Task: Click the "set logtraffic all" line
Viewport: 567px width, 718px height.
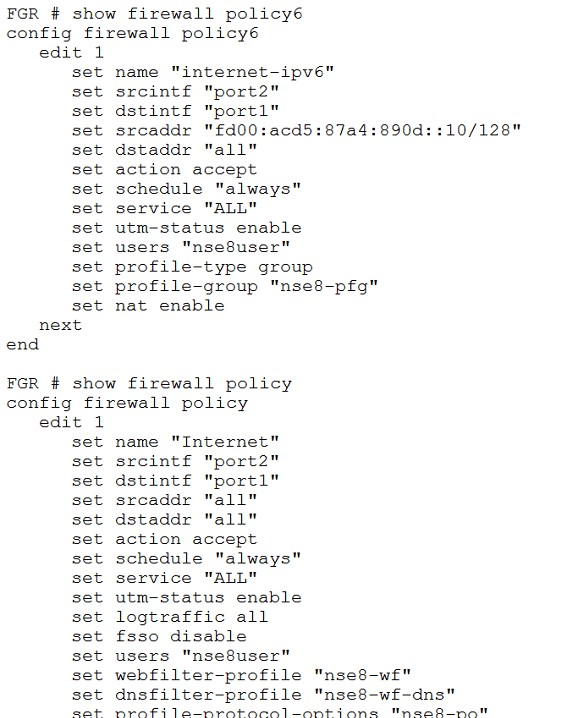Action: 170,617
